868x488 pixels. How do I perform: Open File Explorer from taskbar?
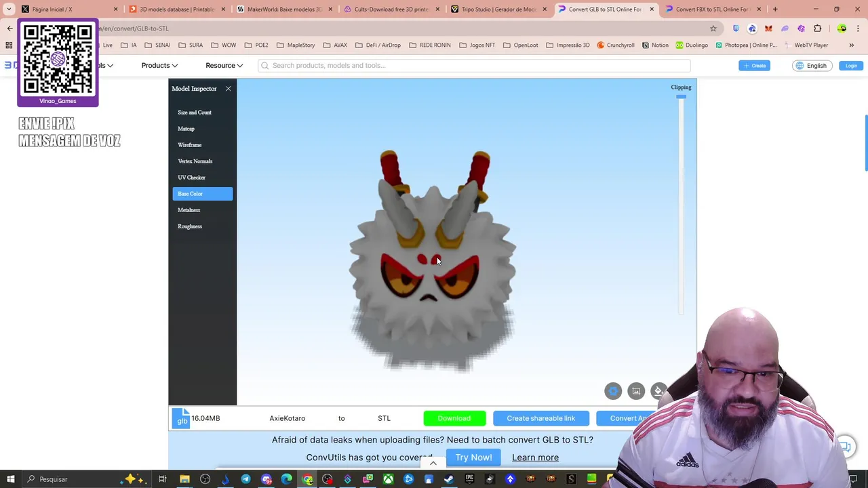(x=184, y=479)
